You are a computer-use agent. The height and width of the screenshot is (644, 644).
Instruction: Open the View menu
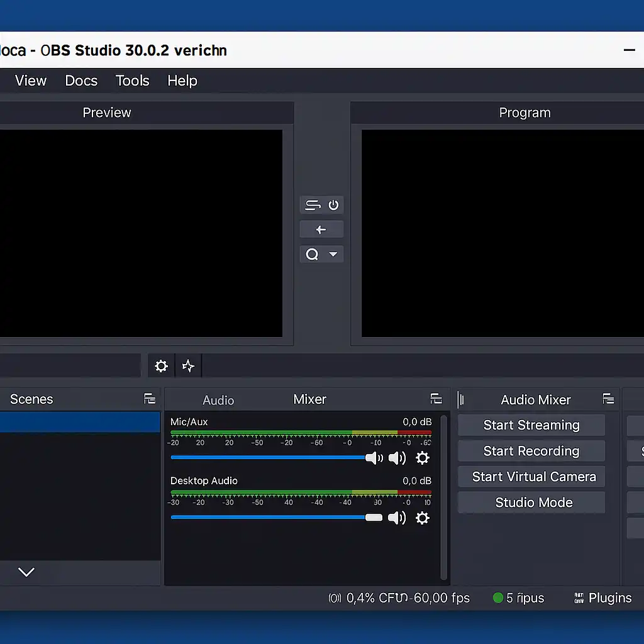31,80
